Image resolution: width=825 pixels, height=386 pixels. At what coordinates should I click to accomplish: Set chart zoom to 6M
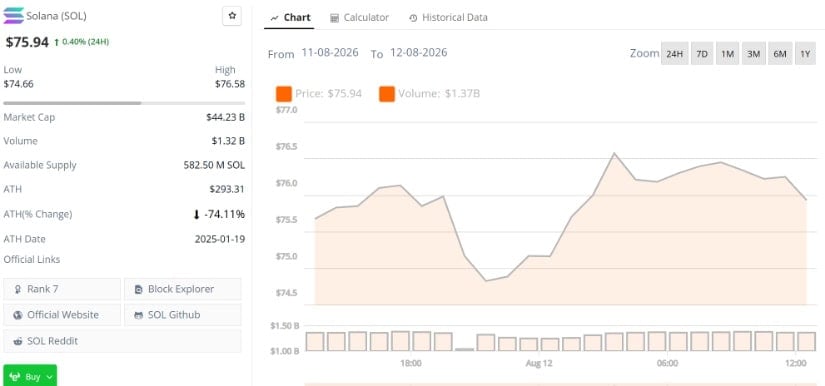pos(780,54)
